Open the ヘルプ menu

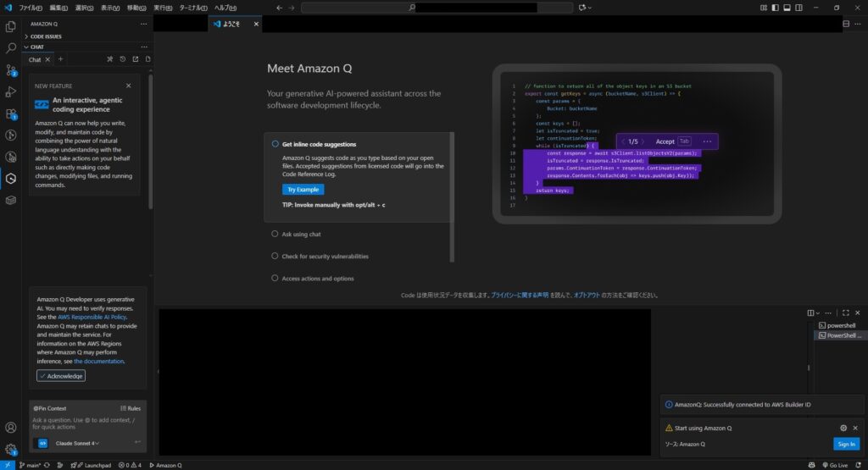(225, 8)
